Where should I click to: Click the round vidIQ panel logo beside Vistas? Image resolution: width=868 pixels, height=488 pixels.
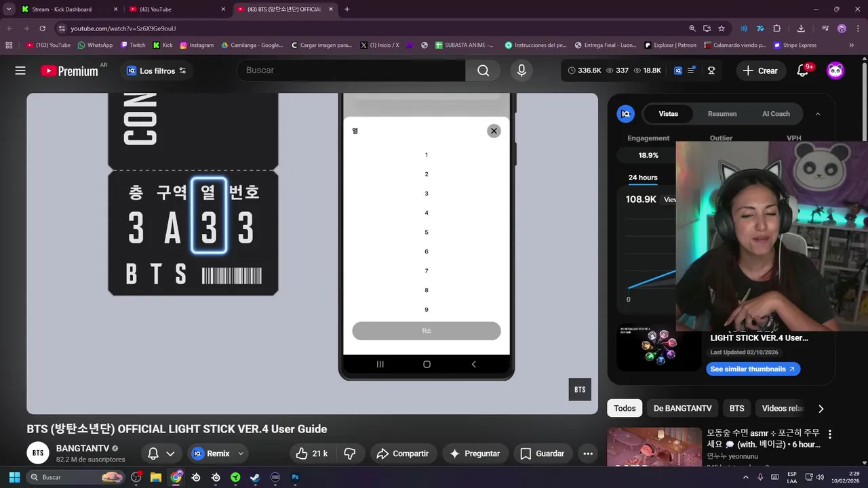point(625,114)
